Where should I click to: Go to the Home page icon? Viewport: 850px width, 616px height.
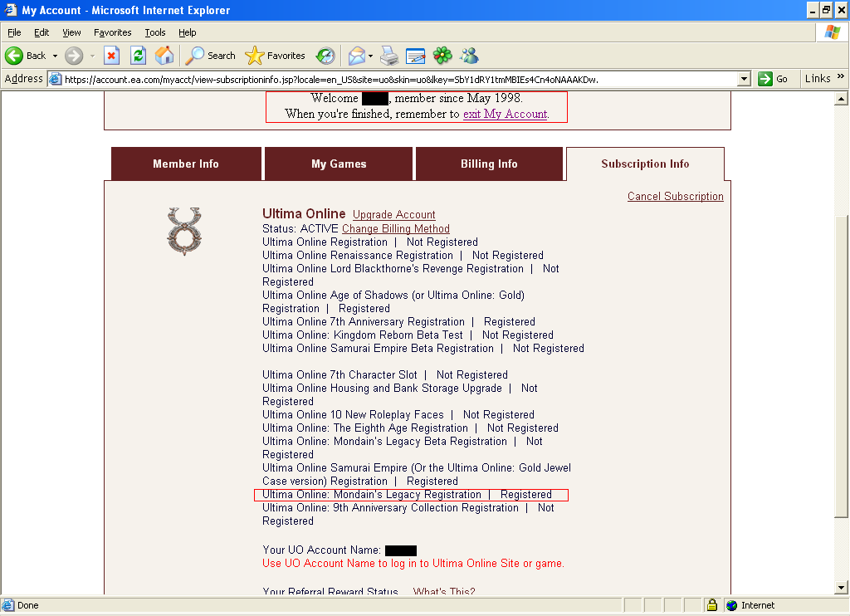pos(164,56)
